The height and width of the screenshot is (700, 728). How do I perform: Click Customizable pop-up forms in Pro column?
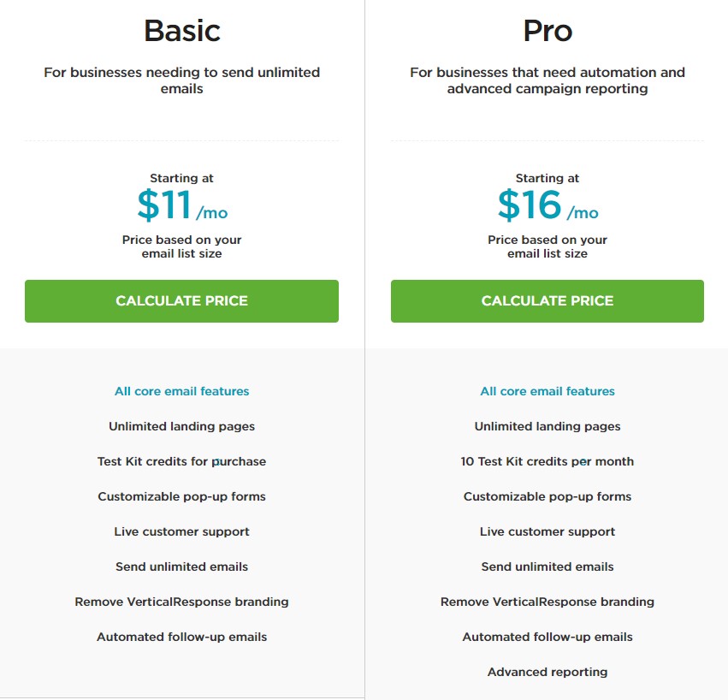point(547,496)
